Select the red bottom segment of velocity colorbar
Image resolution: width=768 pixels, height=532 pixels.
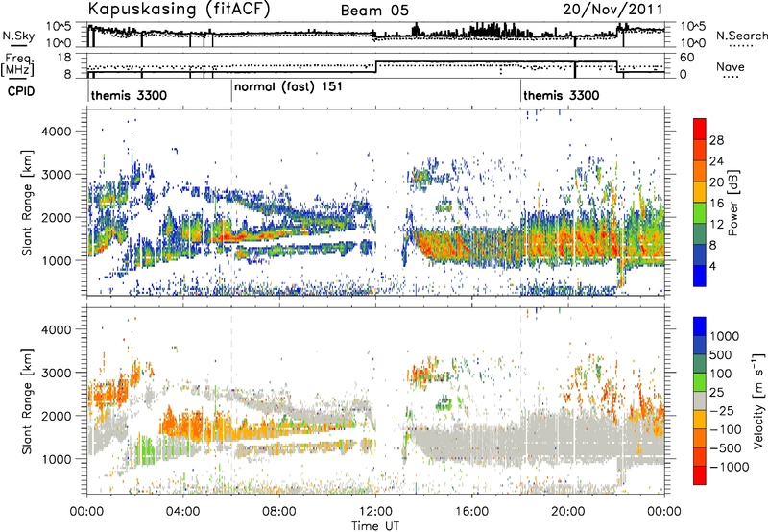[700, 475]
